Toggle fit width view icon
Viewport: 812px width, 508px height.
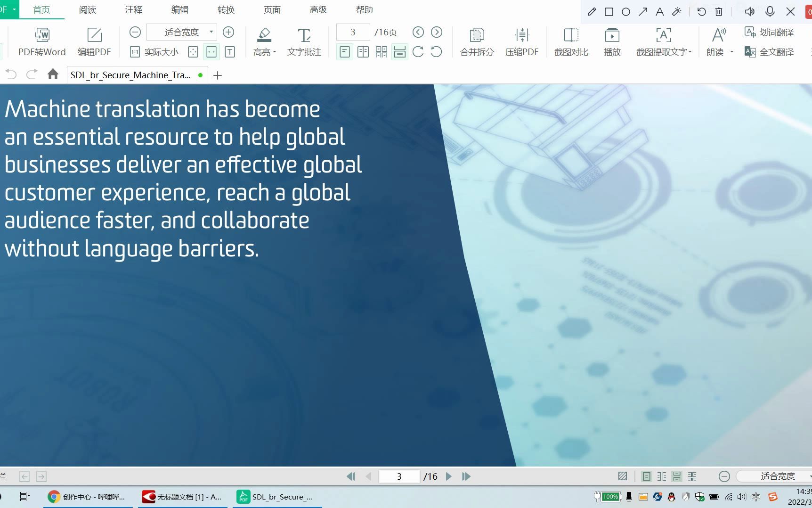[x=211, y=52]
